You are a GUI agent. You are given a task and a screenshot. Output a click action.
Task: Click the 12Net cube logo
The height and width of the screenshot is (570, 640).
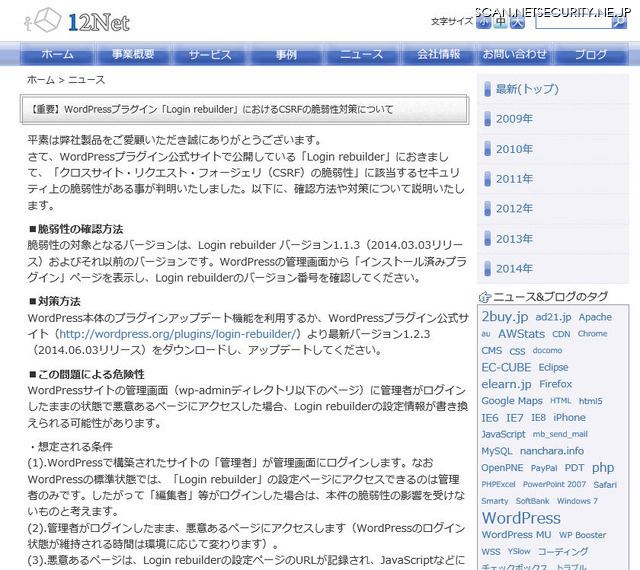[x=77, y=21]
